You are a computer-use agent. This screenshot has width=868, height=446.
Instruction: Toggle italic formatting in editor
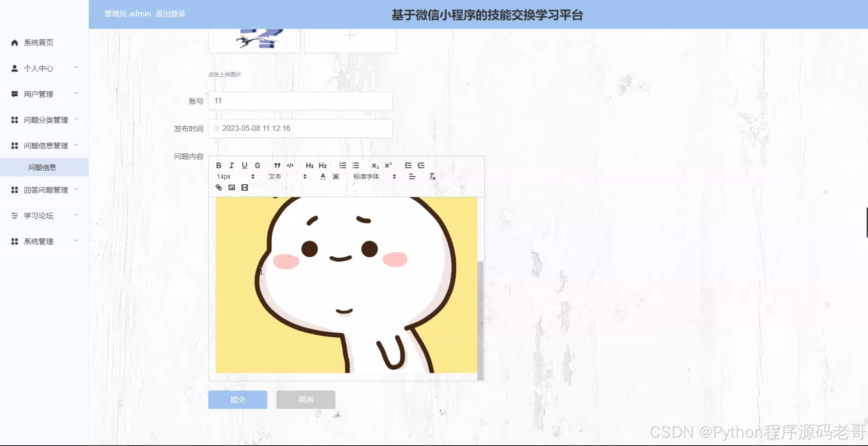pos(232,165)
